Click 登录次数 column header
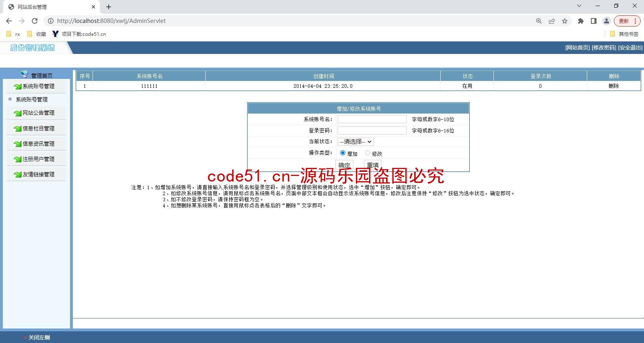The height and width of the screenshot is (343, 644). (x=540, y=76)
